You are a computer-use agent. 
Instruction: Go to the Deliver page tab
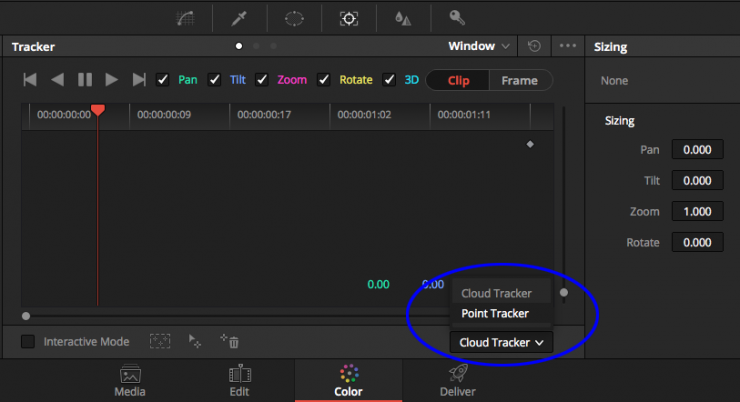(456, 380)
